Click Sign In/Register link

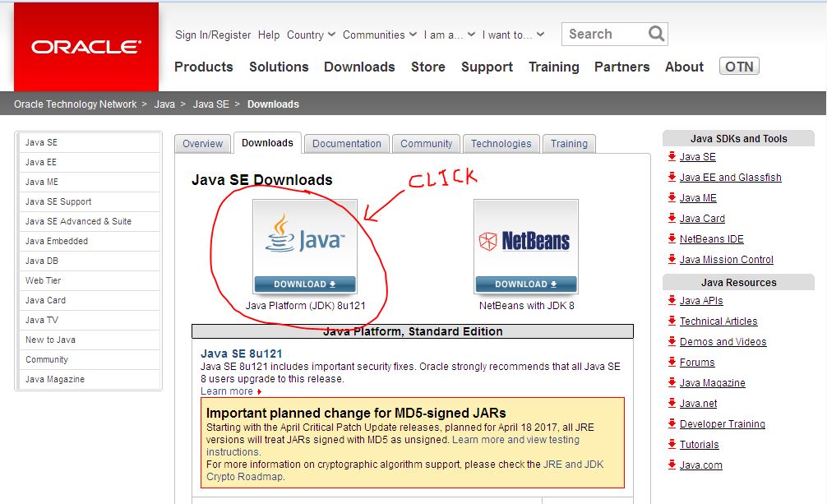pos(213,35)
